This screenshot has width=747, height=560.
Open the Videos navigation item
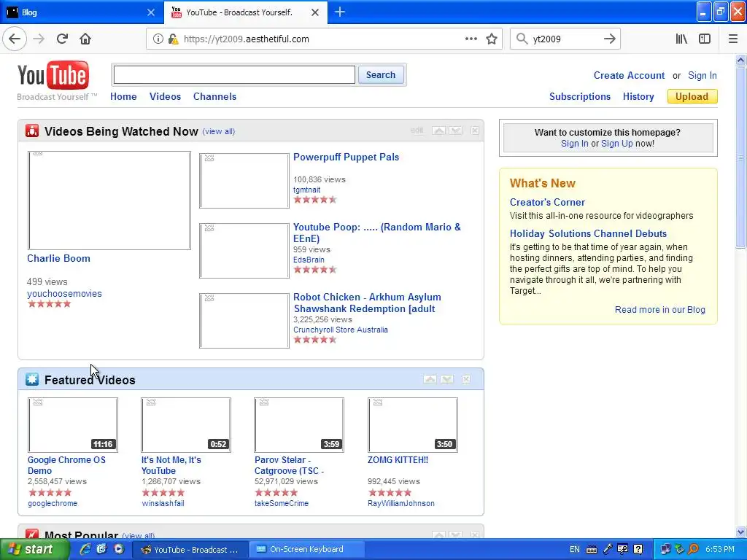point(166,97)
